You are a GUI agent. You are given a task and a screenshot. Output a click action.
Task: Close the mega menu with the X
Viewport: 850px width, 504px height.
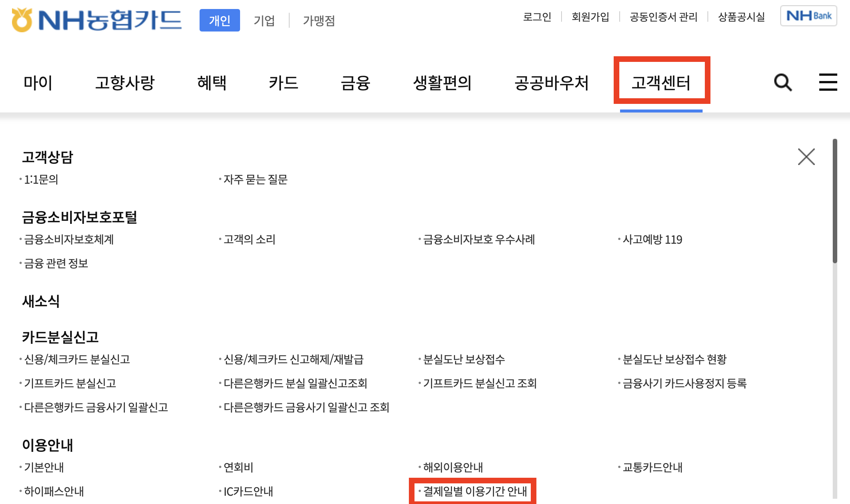[x=806, y=157]
